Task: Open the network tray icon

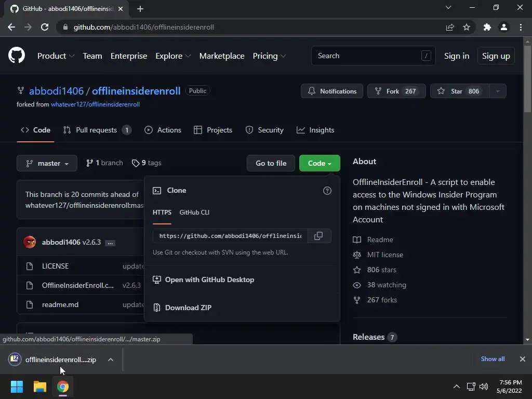Action: tap(471, 387)
